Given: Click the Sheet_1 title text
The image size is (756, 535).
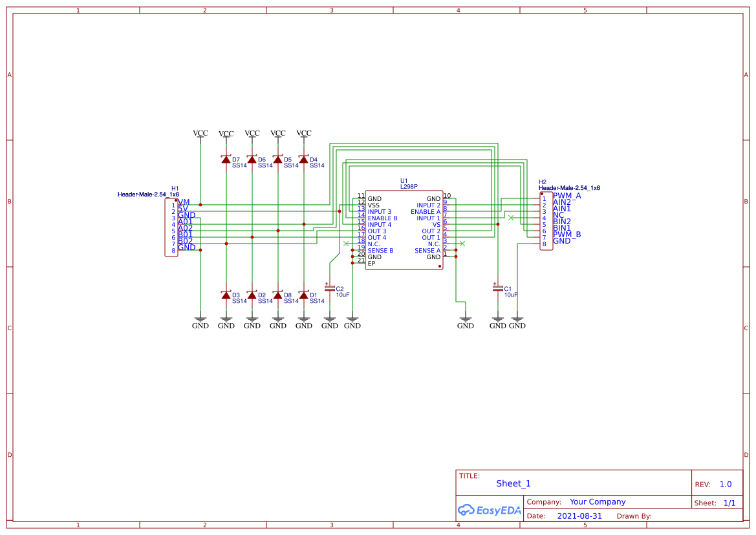Looking at the screenshot, I should point(513,483).
